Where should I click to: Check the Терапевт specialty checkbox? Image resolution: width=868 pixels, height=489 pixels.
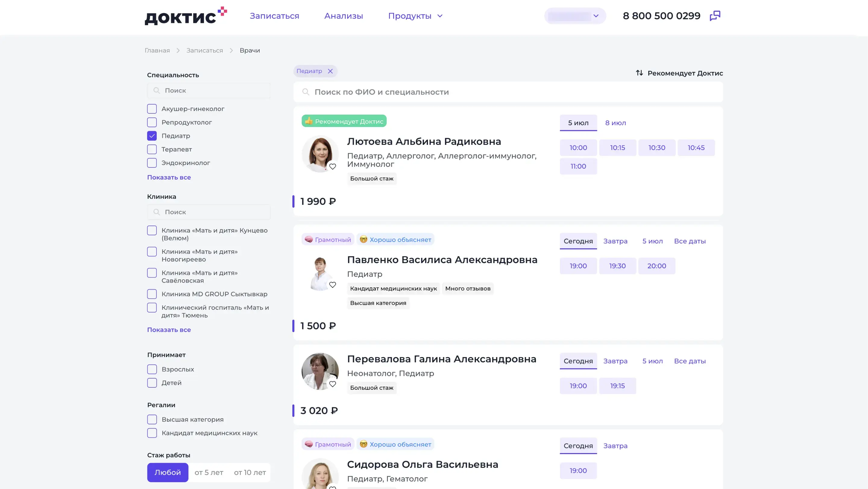click(152, 149)
